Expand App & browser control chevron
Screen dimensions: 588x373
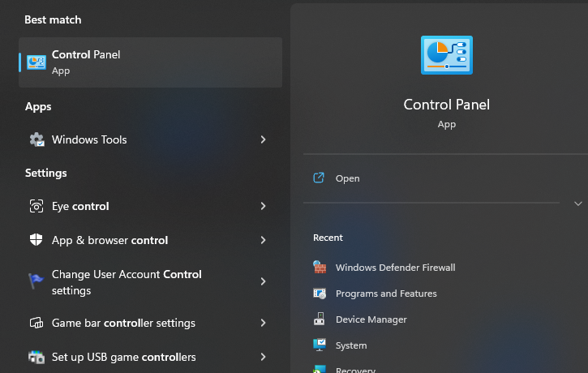pyautogui.click(x=264, y=240)
